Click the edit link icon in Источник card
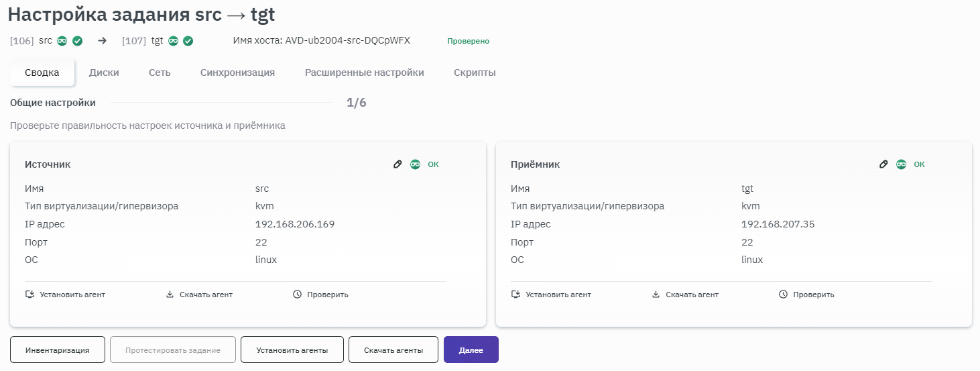980x371 pixels. 397,164
